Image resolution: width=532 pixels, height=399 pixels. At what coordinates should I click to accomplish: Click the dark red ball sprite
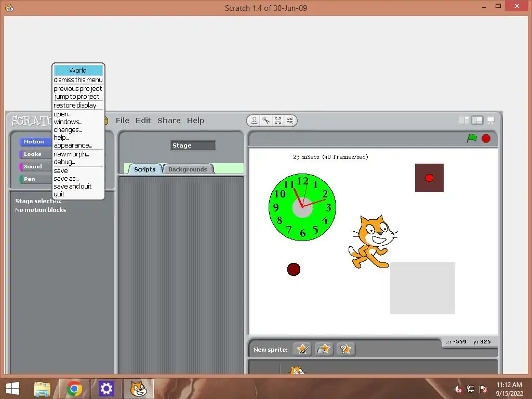(294, 270)
